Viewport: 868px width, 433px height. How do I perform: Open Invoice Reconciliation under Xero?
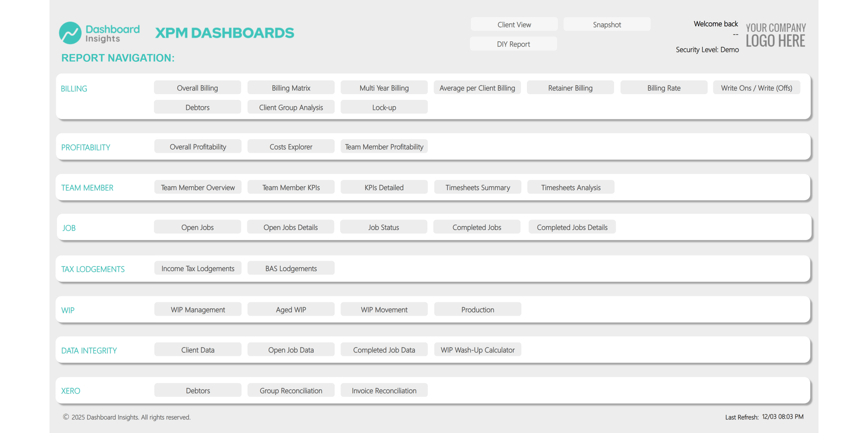click(384, 390)
